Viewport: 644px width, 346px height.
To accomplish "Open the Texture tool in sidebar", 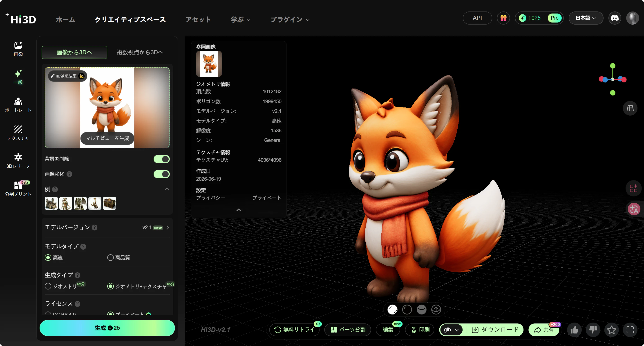I will (x=18, y=133).
